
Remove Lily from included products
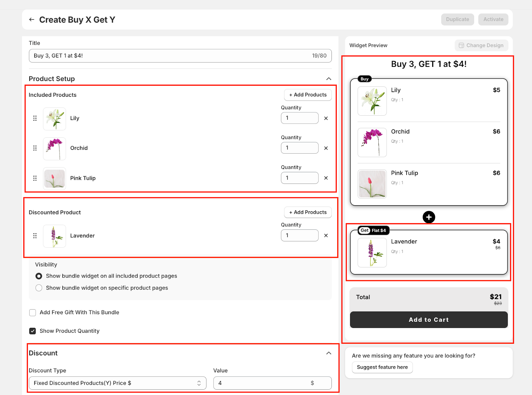326,118
